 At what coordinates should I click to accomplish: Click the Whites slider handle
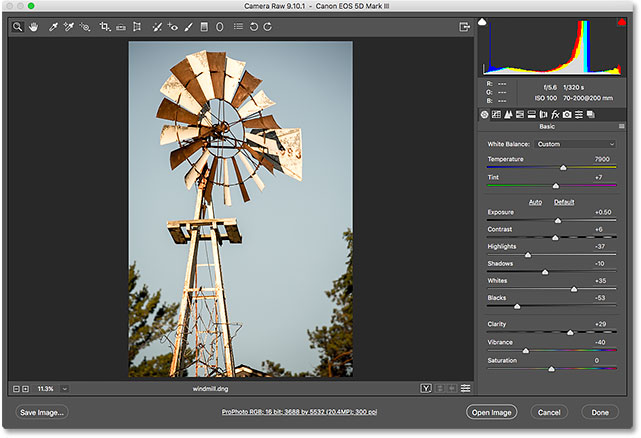(x=574, y=289)
